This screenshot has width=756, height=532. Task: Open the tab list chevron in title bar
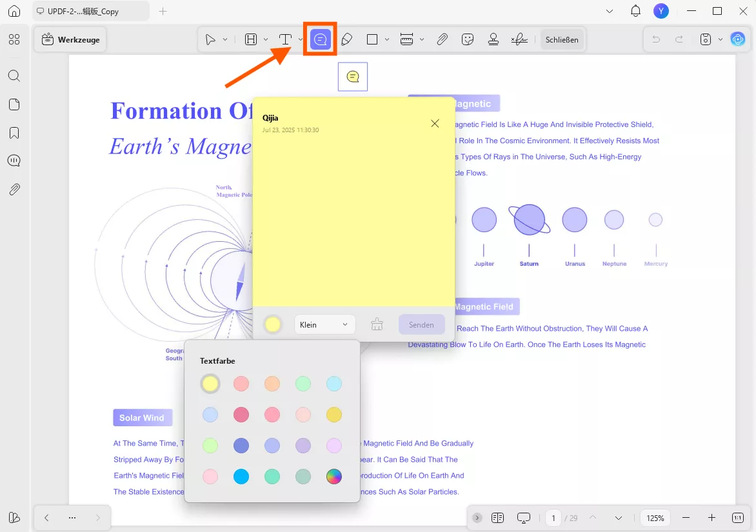610,11
